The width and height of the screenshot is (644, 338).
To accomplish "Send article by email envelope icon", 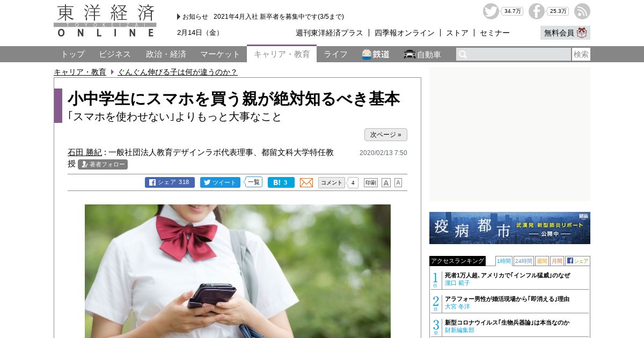I will [x=306, y=182].
